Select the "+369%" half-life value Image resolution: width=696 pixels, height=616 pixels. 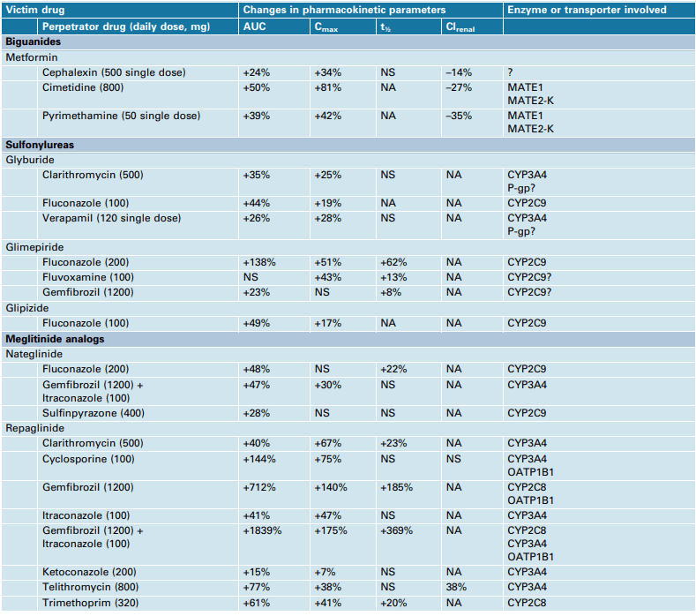(396, 530)
